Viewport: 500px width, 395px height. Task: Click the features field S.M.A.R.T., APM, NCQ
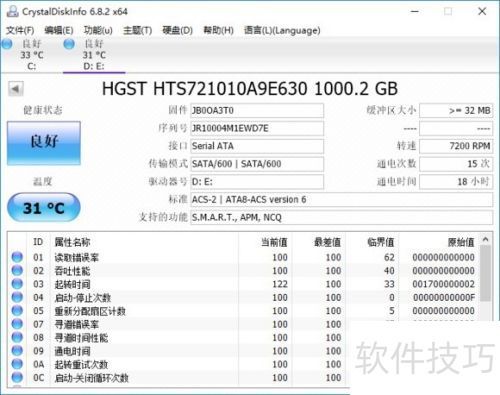341,217
